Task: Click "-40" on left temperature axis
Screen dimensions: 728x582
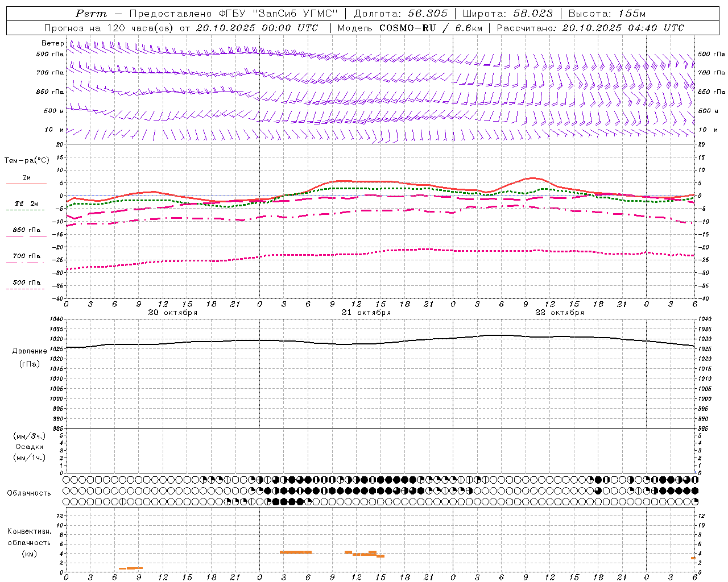Action: [59, 299]
